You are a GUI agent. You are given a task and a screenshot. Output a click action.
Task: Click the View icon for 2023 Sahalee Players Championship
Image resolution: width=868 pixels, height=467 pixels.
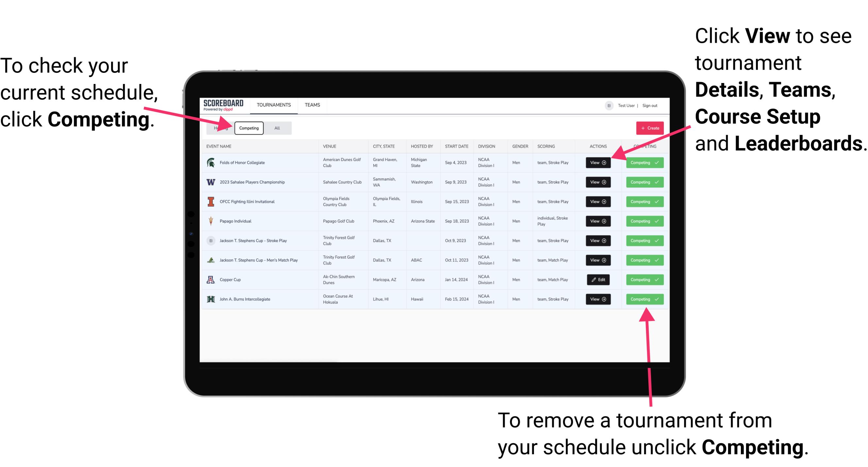pyautogui.click(x=598, y=182)
